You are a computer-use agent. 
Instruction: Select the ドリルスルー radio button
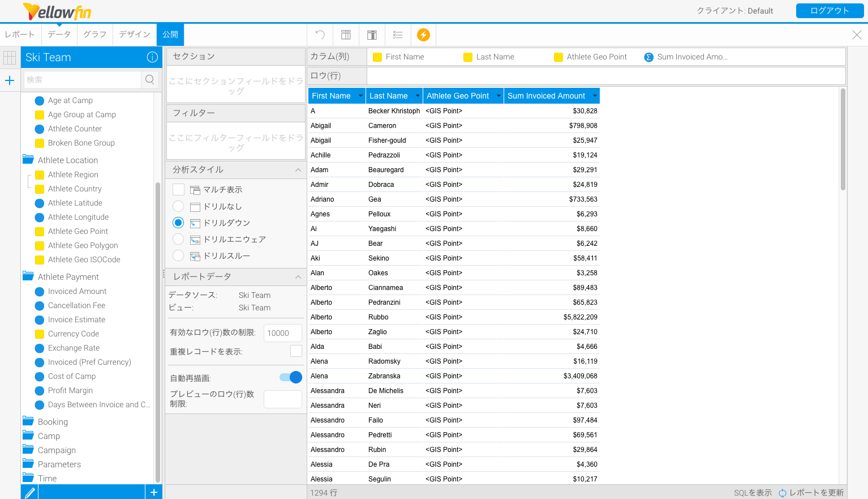pos(178,255)
